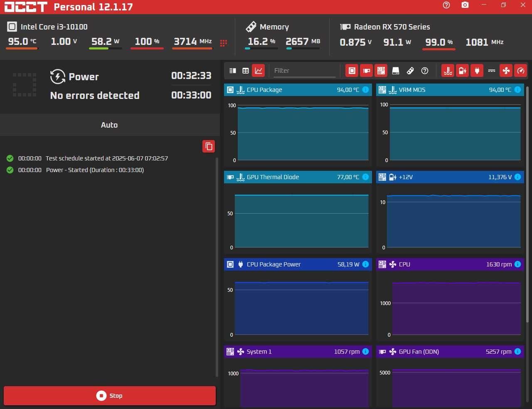The image size is (532, 409).
Task: Click the GPU voltage value '0.875 V'
Action: [x=356, y=42]
